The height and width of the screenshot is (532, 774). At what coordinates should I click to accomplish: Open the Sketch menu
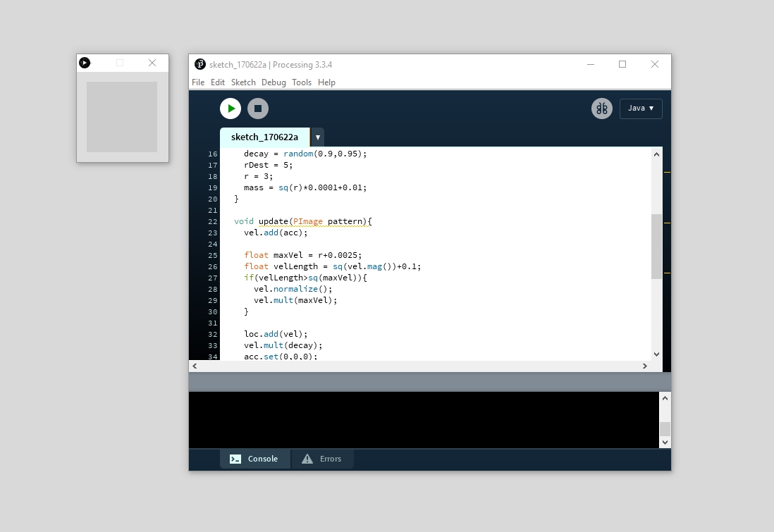click(243, 82)
